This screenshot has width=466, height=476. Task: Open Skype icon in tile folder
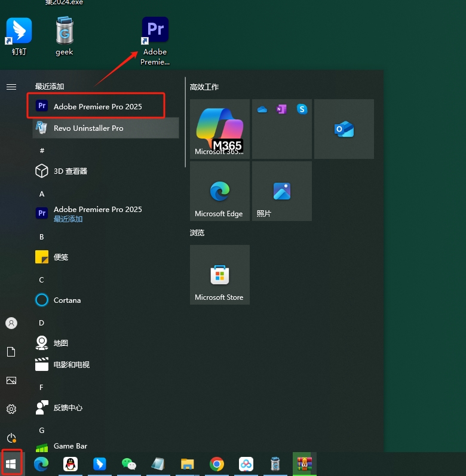[x=302, y=109]
